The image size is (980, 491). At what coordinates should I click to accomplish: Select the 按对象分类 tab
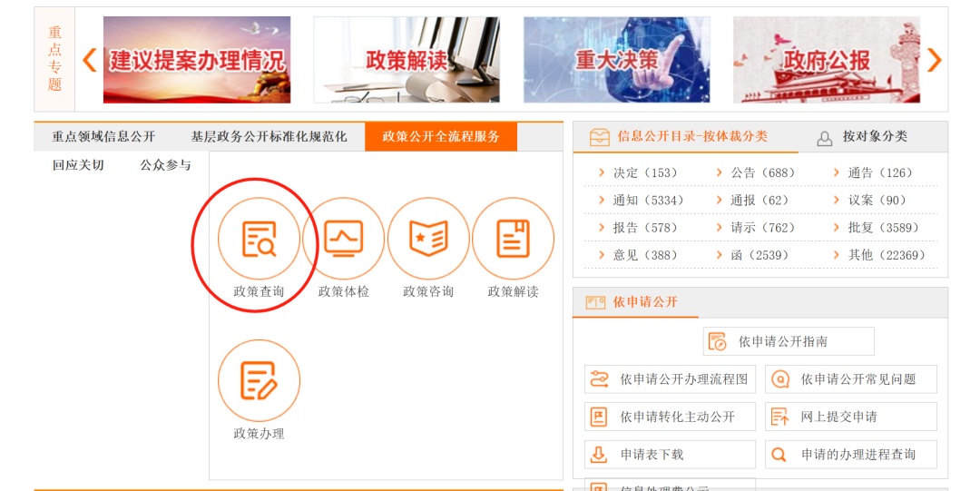(875, 136)
